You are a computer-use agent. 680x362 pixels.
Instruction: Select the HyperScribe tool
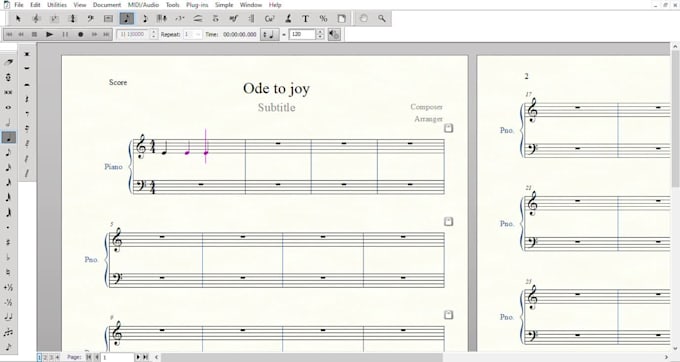click(162, 18)
